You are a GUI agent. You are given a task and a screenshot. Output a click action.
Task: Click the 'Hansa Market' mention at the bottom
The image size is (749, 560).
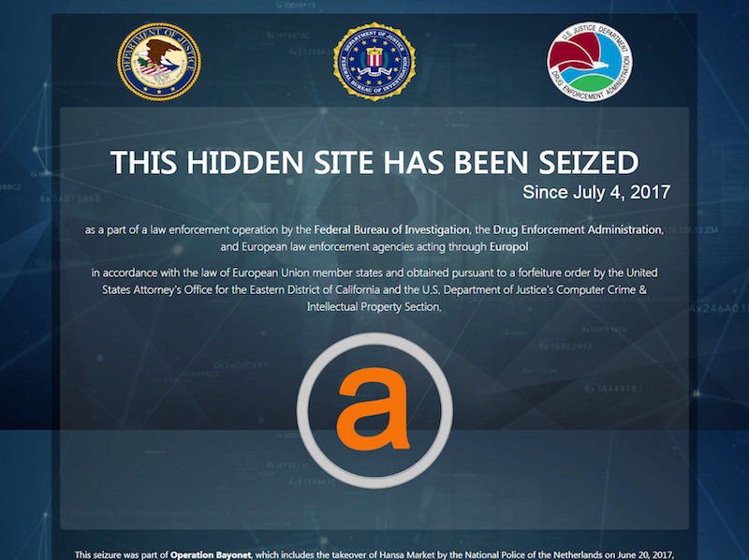pos(405,554)
